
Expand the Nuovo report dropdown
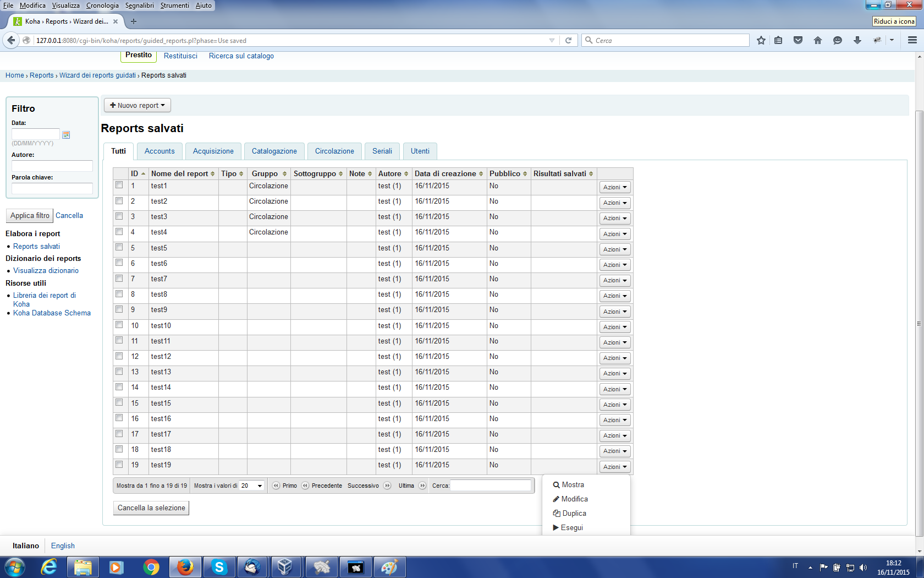tap(137, 105)
